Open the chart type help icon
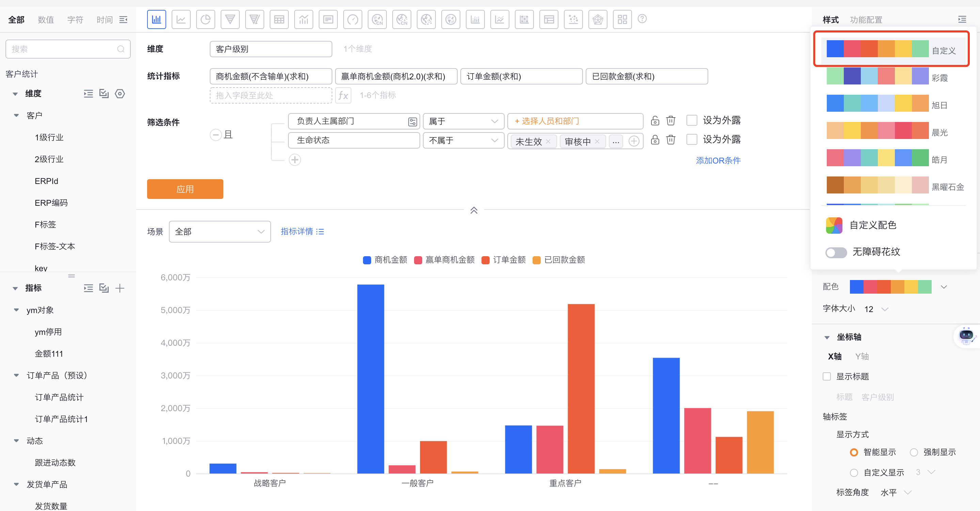Screen dimensions: 980x511 642,19
